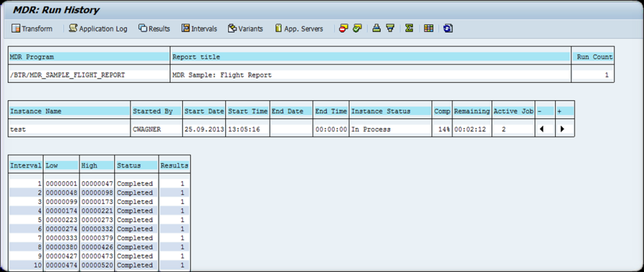Select the instance named 'test'
The height and width of the screenshot is (272, 644).
[x=70, y=129]
